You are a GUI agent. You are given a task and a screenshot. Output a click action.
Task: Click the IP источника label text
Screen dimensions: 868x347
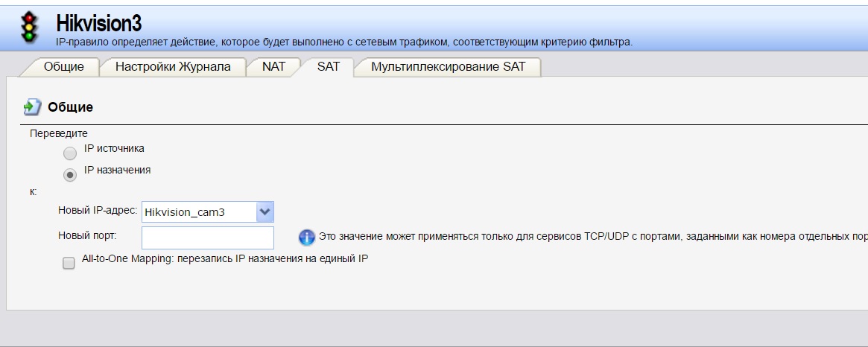114,148
